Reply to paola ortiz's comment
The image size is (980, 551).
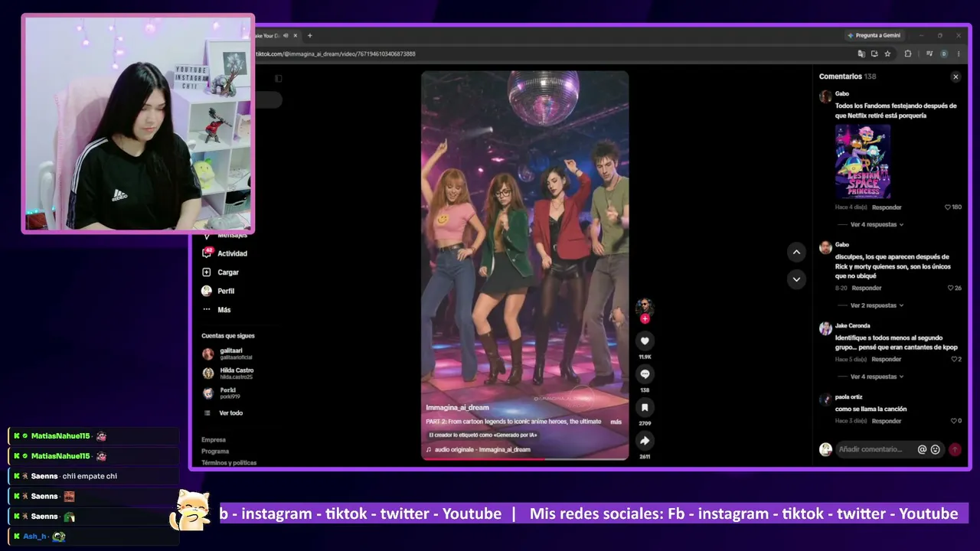pos(886,421)
